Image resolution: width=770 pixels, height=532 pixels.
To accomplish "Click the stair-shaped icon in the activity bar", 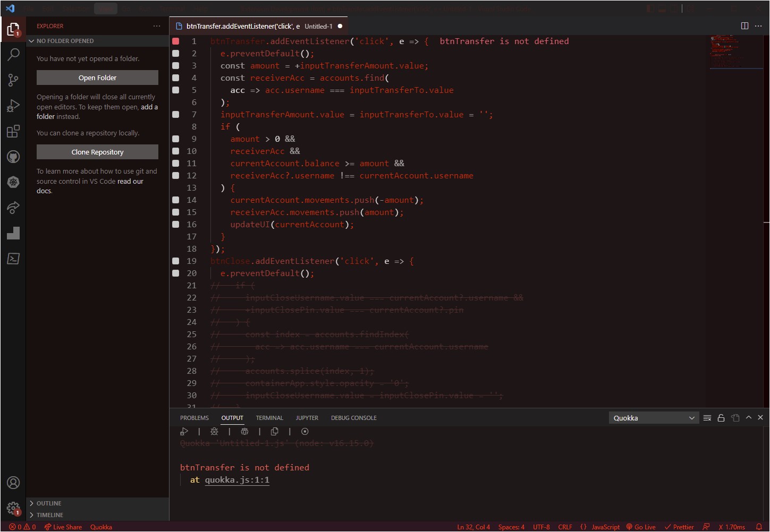I will click(x=13, y=233).
